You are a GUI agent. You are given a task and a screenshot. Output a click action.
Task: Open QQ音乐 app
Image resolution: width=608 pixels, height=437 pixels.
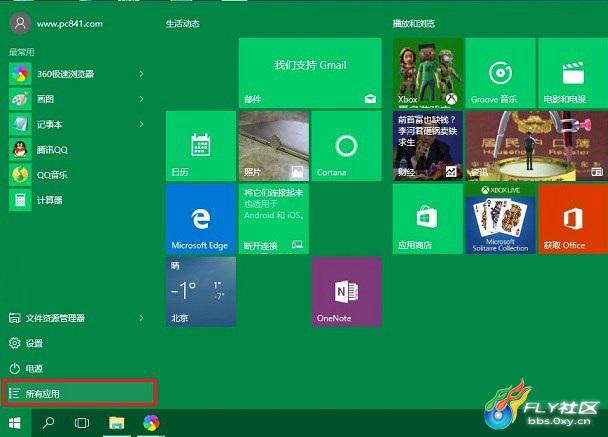(76, 175)
